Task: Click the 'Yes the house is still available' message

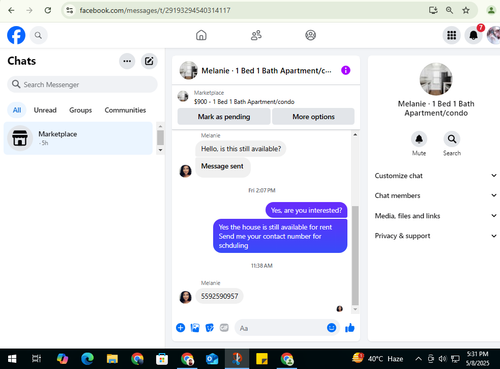Action: coord(280,236)
